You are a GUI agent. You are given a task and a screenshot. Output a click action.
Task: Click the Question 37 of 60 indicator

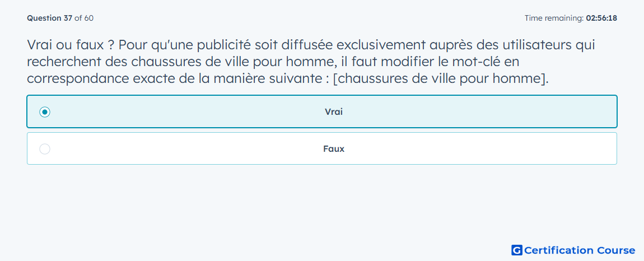[60, 18]
